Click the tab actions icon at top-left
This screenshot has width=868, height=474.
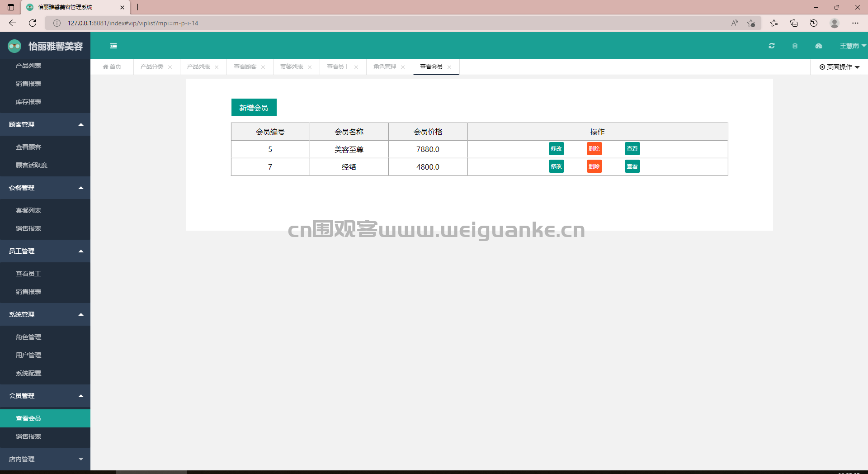click(x=11, y=7)
